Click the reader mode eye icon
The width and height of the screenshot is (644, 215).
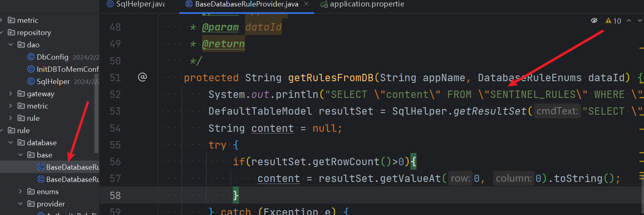click(x=594, y=20)
